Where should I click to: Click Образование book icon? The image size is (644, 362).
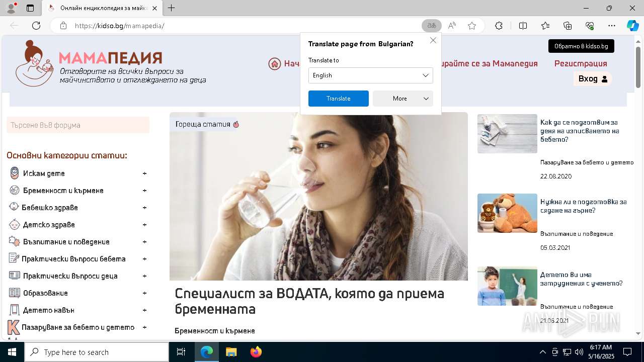[x=15, y=293]
